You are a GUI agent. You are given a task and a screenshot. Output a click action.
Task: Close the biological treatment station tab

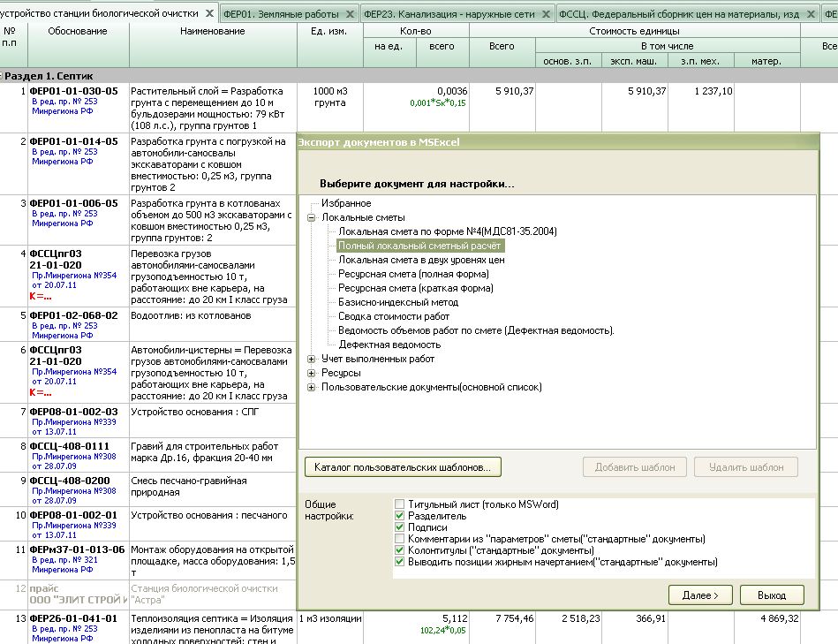[x=209, y=14]
